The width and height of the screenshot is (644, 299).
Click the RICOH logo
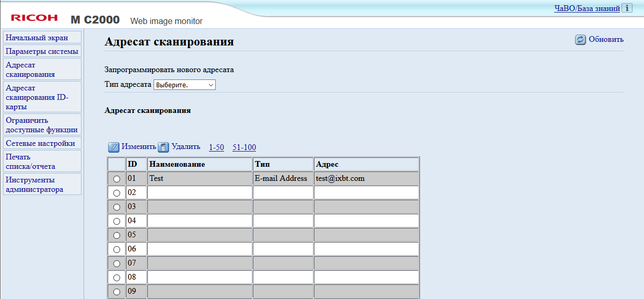click(x=34, y=18)
